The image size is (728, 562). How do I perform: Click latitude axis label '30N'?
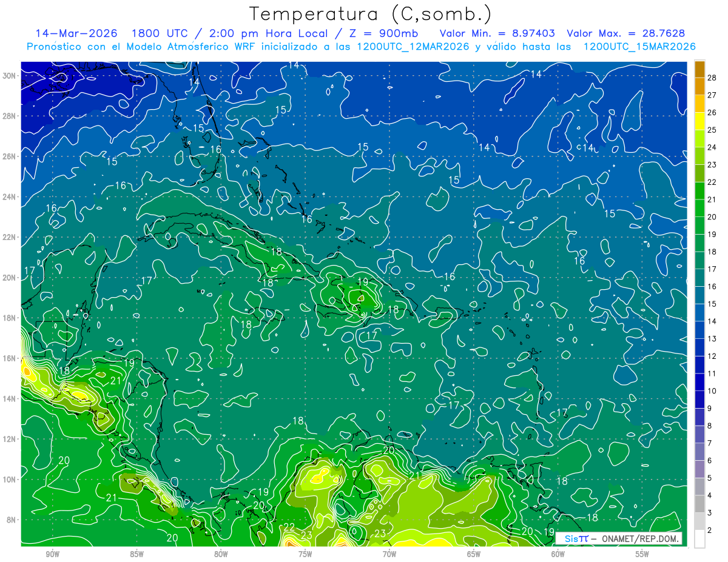(10, 75)
